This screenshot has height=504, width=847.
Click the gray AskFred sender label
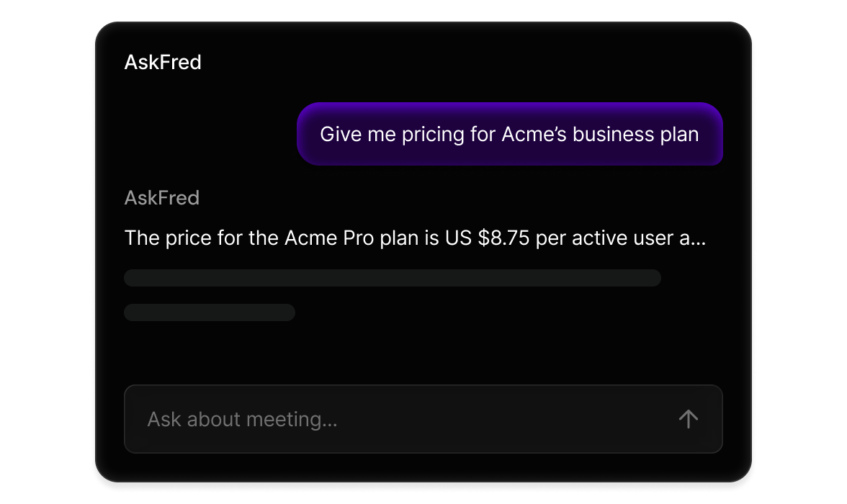162,198
